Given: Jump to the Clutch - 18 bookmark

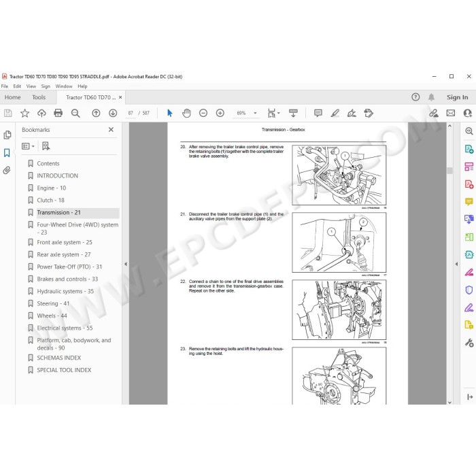Looking at the screenshot, I should 51,200.
